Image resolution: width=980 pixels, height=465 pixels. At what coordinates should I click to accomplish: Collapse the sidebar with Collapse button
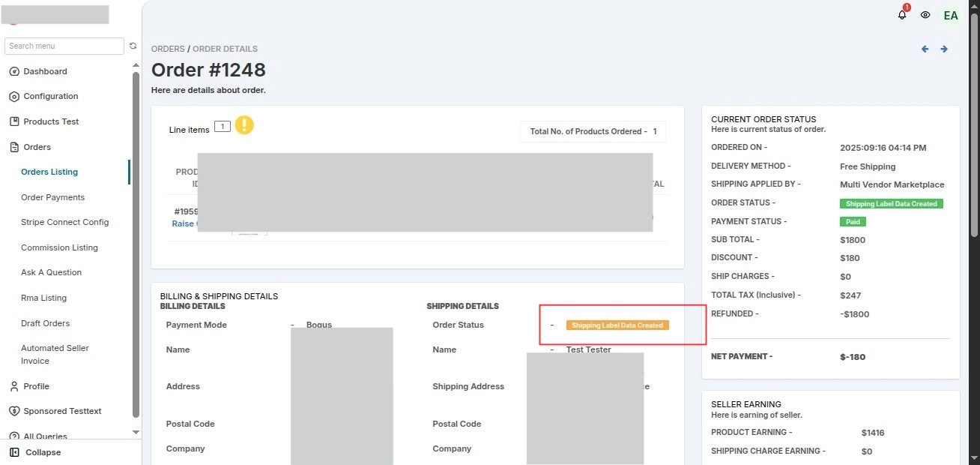[x=43, y=452]
